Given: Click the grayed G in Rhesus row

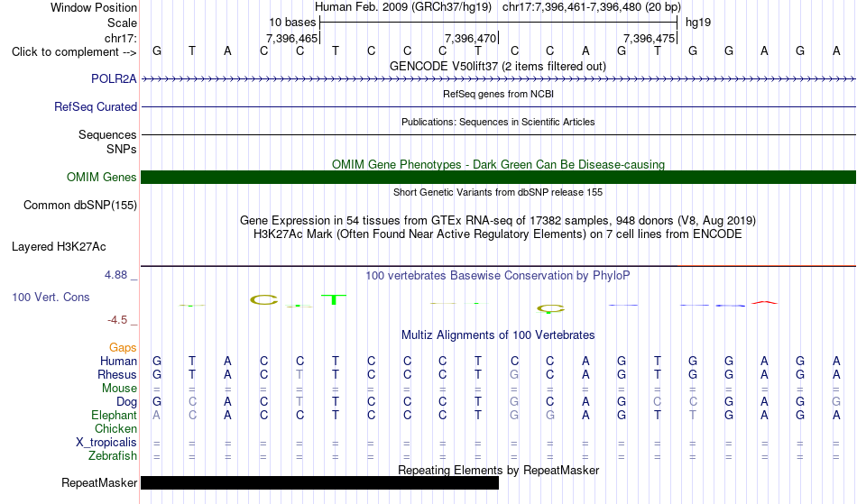Looking at the screenshot, I should click(514, 374).
